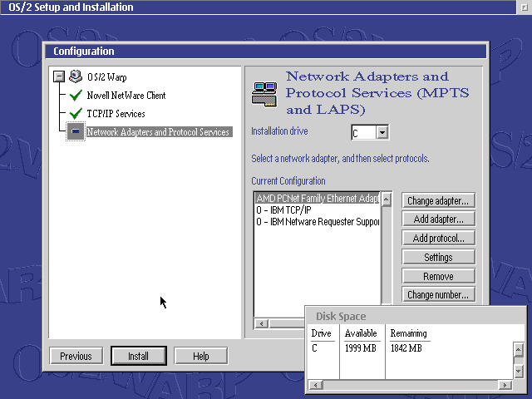This screenshot has height=399, width=532.
Task: Click the network computers icon in the panel header
Action: [x=264, y=92]
